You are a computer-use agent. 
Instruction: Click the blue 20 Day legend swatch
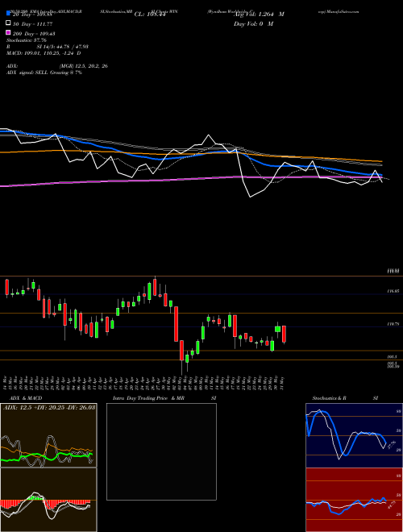8,15
